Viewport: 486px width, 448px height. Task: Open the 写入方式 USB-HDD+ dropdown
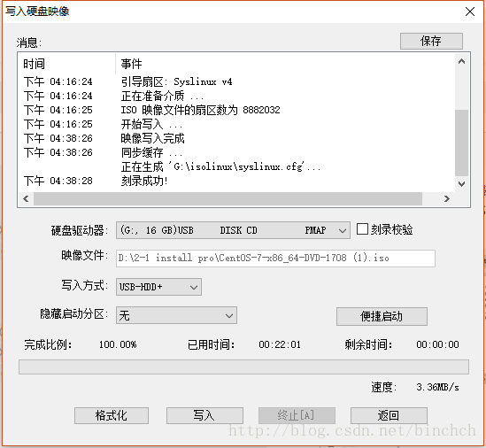158,287
